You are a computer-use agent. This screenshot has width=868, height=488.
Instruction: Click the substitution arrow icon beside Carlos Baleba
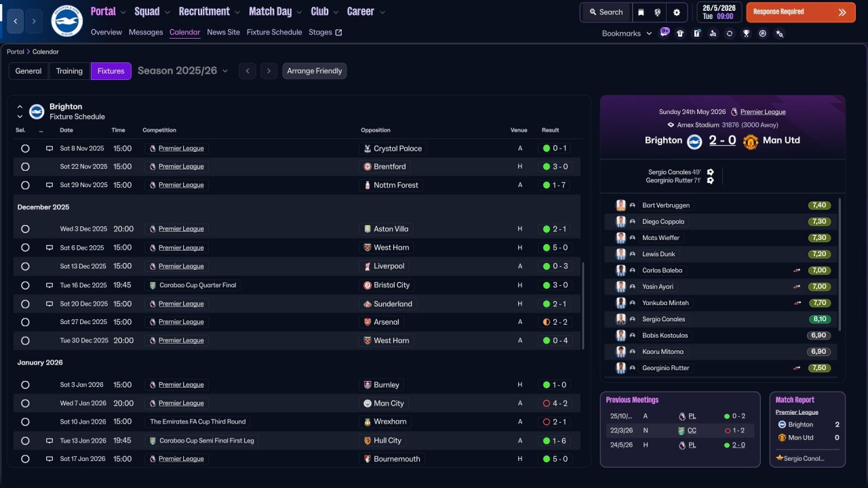[x=797, y=270]
